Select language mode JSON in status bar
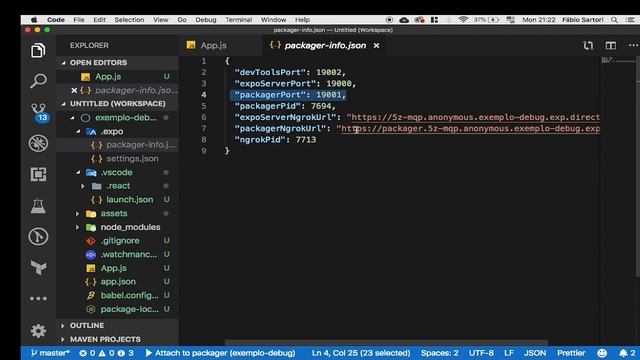This screenshot has height=360, width=640. point(535,353)
